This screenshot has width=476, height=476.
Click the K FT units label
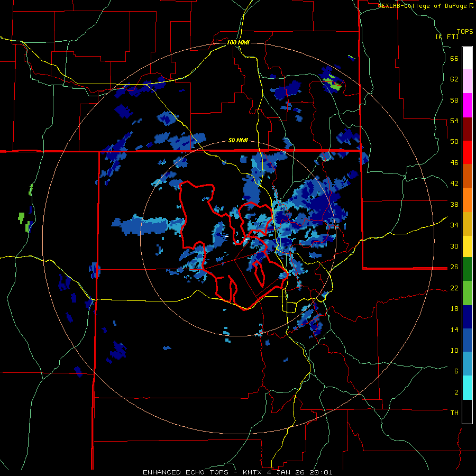coord(447,36)
